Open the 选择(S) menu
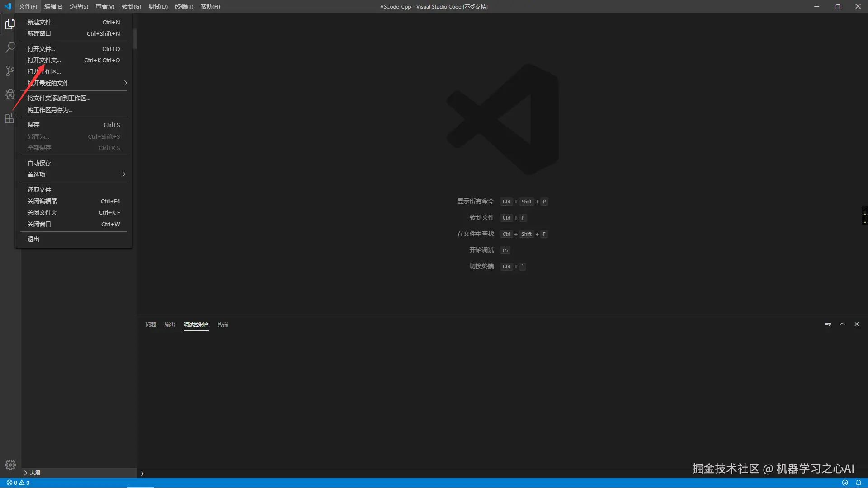This screenshot has width=868, height=488. 79,6
